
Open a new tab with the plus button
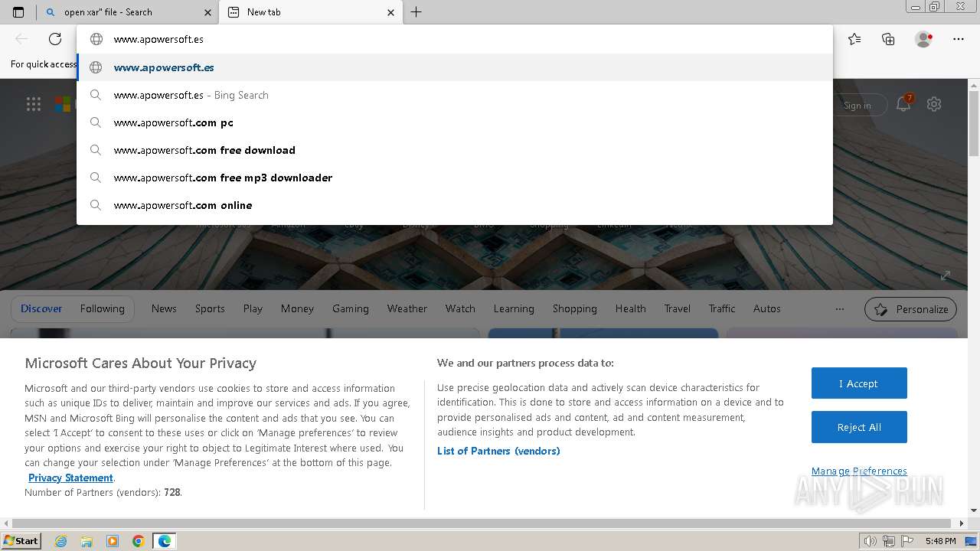click(416, 12)
